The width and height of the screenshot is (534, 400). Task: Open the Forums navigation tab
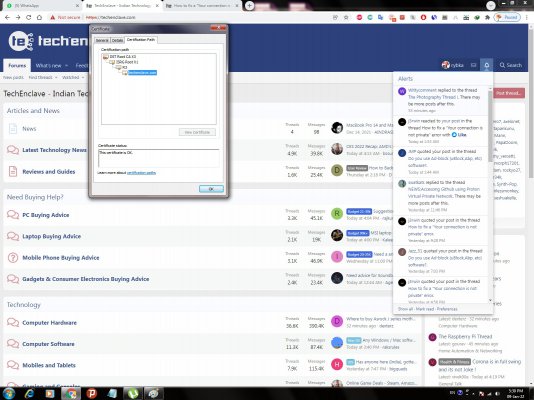pos(17,65)
